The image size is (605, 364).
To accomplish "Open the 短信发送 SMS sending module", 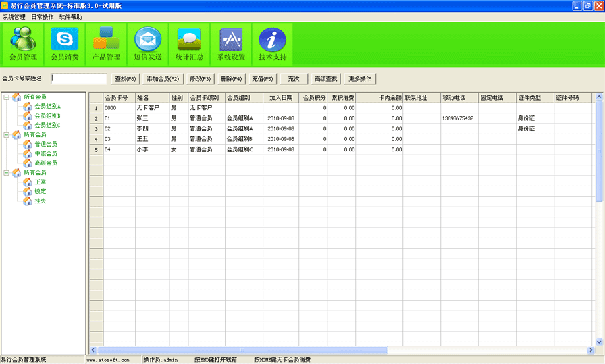I will [148, 44].
